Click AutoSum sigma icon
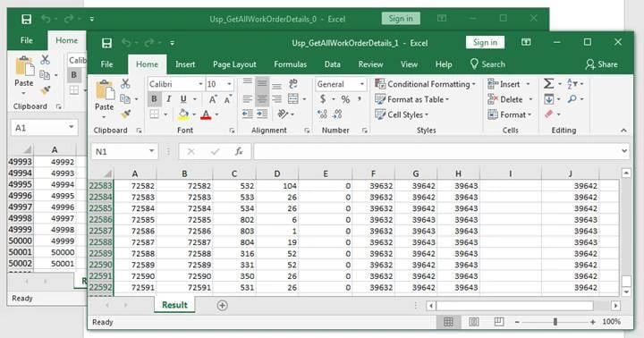This screenshot has height=338, width=644. (548, 84)
